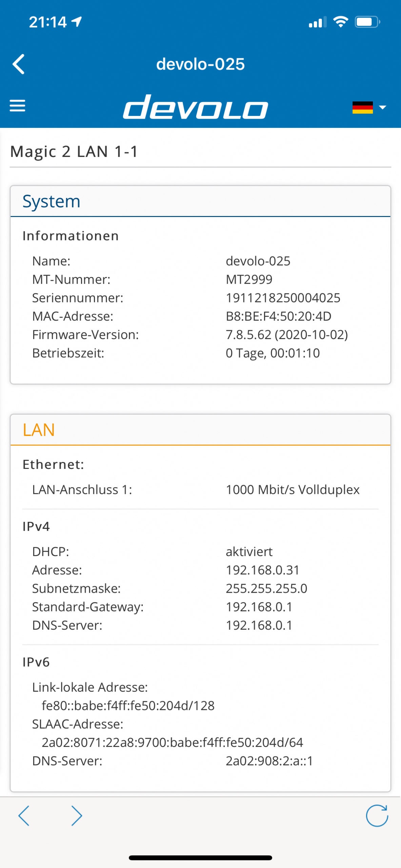Select the IPv4 address 192.168.0.31
The height and width of the screenshot is (868, 401).
263,570
